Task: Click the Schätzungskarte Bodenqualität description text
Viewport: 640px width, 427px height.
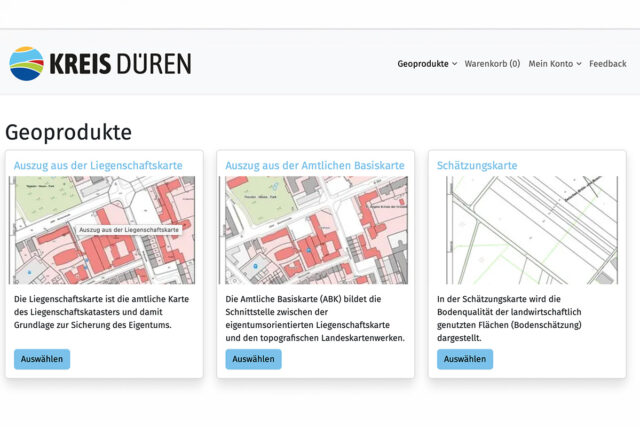Action: point(509,318)
